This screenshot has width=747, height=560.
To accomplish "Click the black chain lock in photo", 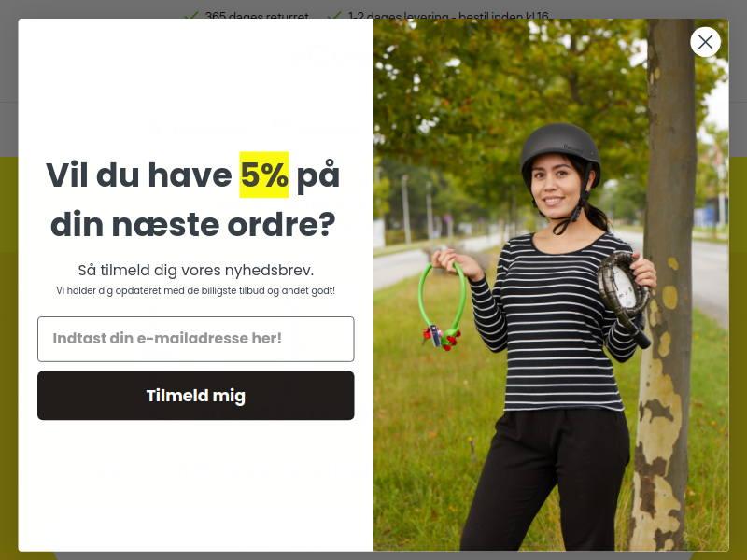I will [x=624, y=298].
